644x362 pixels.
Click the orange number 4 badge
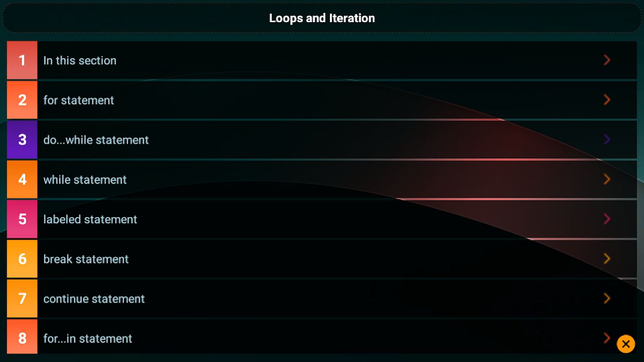(22, 179)
